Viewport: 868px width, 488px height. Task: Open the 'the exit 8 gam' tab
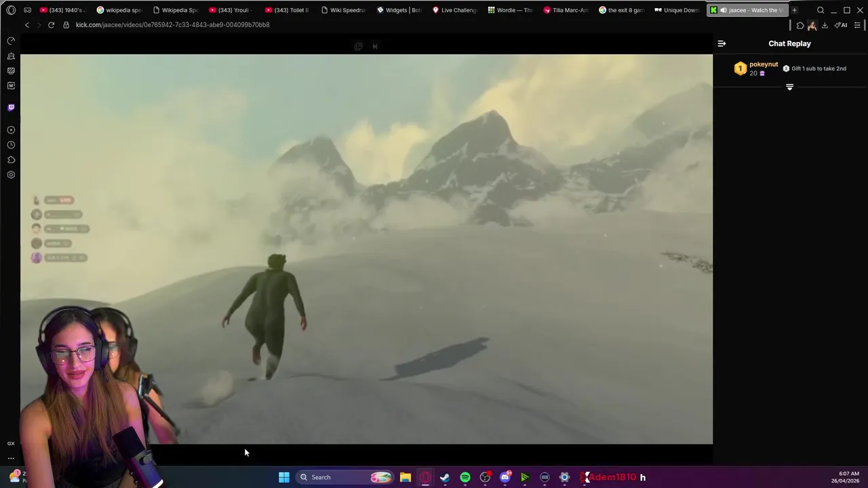pyautogui.click(x=623, y=10)
